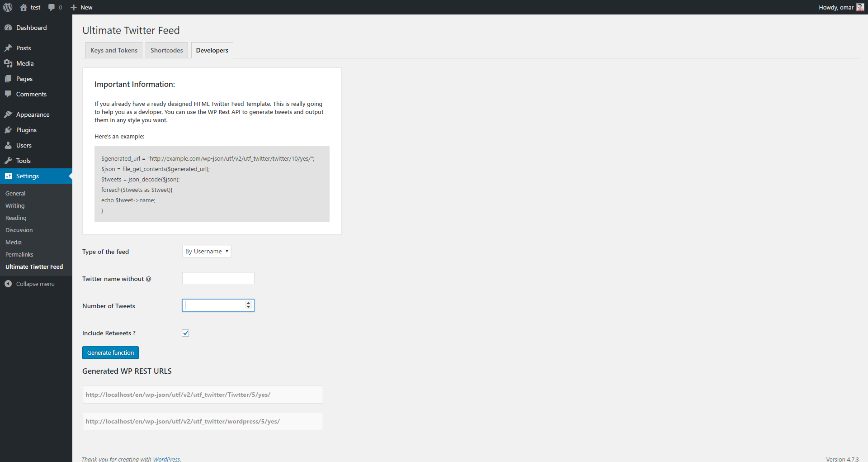This screenshot has width=868, height=462.
Task: Open Ultimate Twitter Feed settings submenu
Action: [x=34, y=267]
